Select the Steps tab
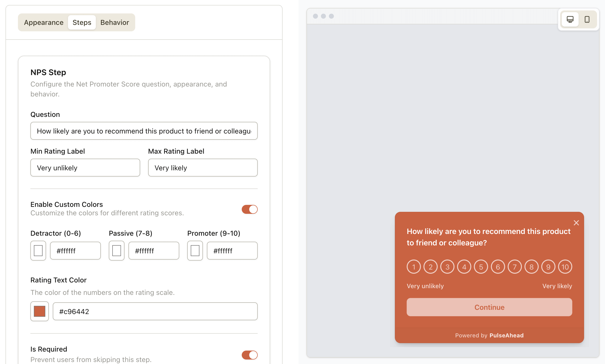The height and width of the screenshot is (364, 605). pyautogui.click(x=82, y=22)
